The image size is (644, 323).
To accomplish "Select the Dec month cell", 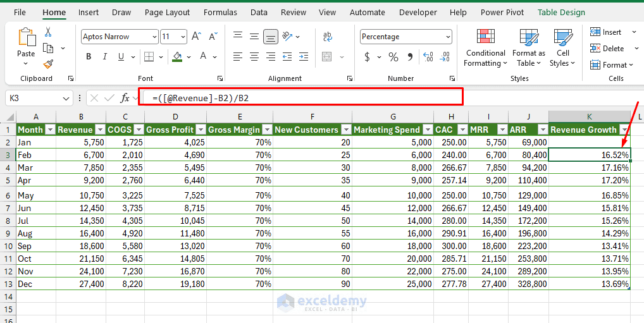I will click(x=36, y=284).
